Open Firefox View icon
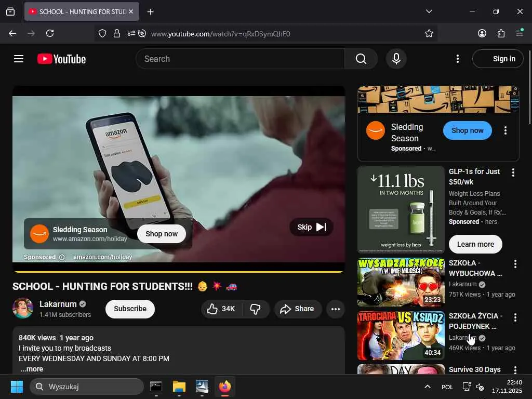 pyautogui.click(x=10, y=11)
